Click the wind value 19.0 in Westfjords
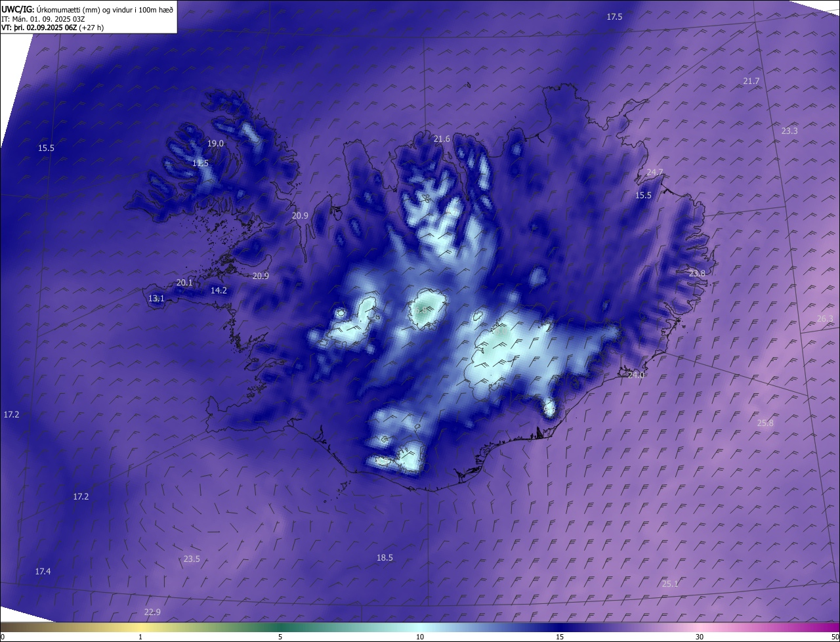The image size is (840, 642). 215,143
